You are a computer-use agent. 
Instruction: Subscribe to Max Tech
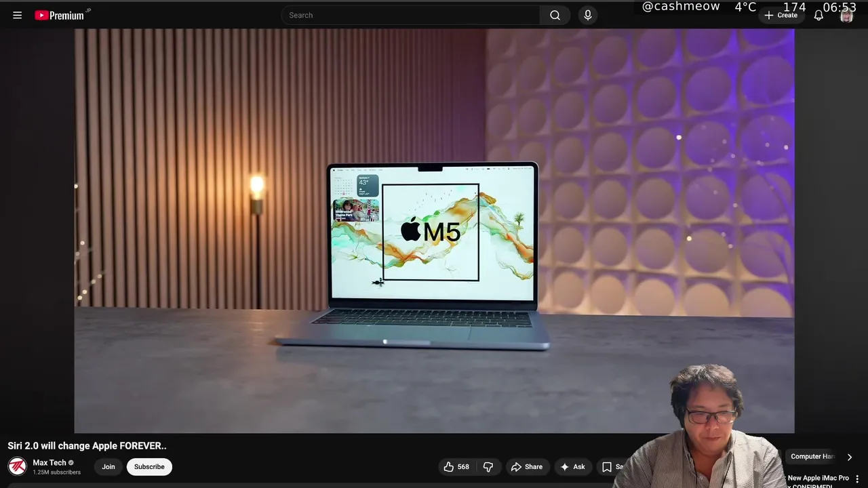tap(149, 466)
